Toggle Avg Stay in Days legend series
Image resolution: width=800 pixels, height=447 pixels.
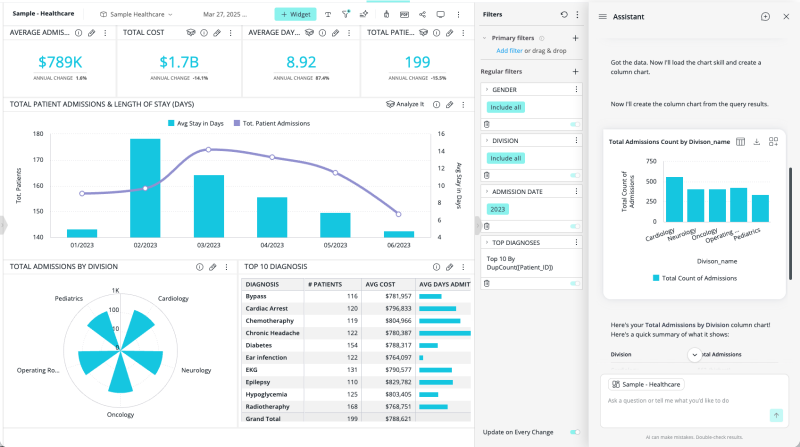pyautogui.click(x=196, y=123)
